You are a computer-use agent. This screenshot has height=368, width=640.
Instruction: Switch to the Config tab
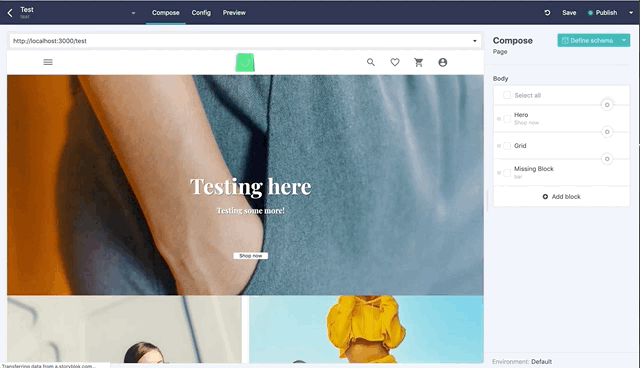pos(201,13)
